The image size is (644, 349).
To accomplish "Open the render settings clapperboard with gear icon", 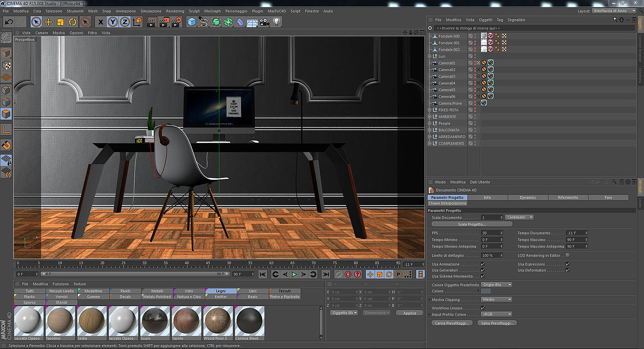I will (176, 22).
